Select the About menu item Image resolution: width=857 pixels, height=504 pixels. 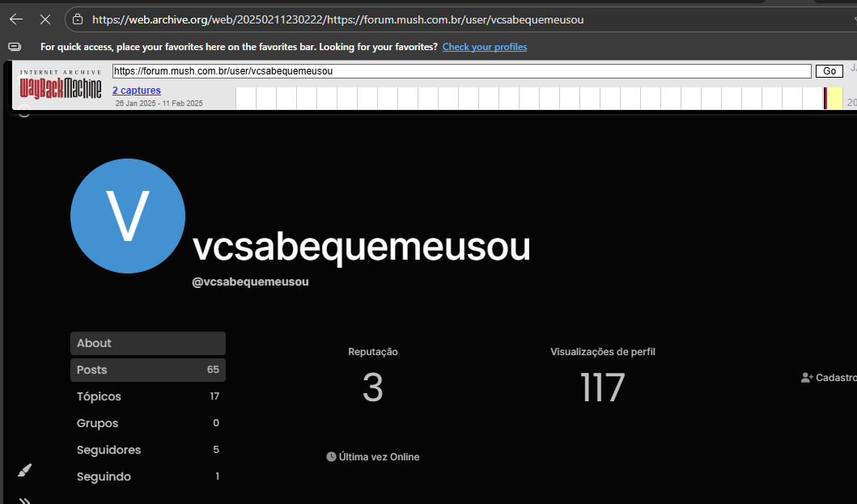coord(148,343)
